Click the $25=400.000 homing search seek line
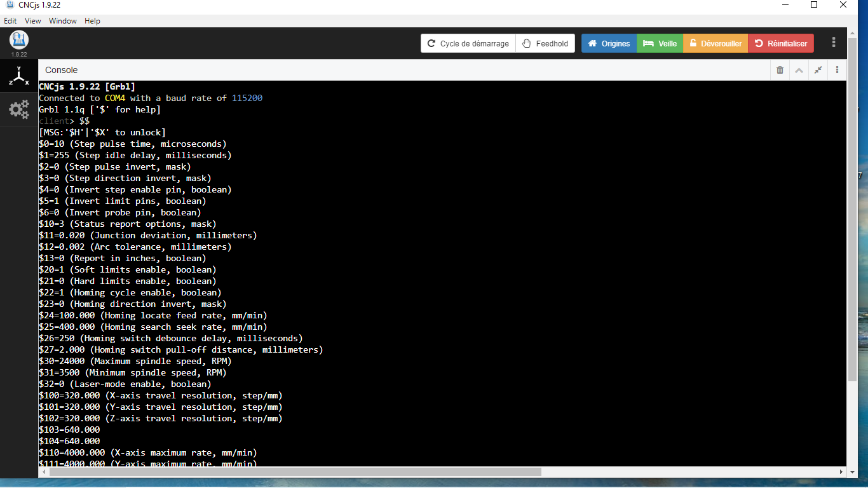The width and height of the screenshot is (868, 488). (153, 327)
